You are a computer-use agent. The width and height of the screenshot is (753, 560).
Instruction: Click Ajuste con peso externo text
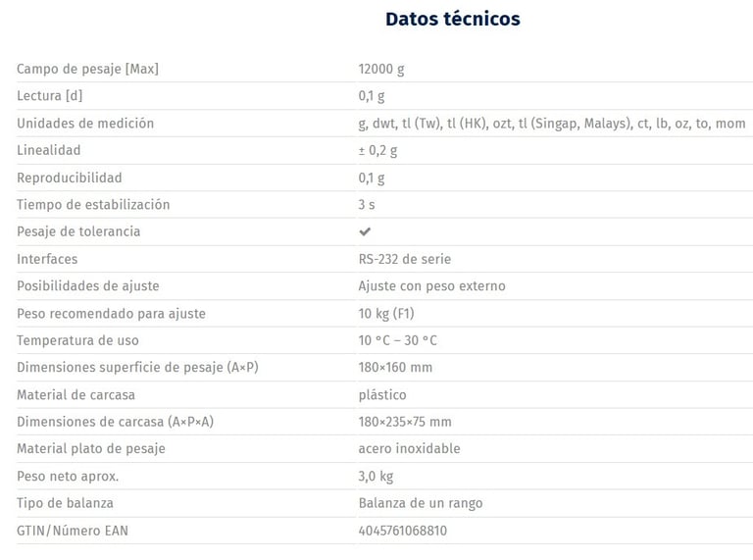click(432, 286)
